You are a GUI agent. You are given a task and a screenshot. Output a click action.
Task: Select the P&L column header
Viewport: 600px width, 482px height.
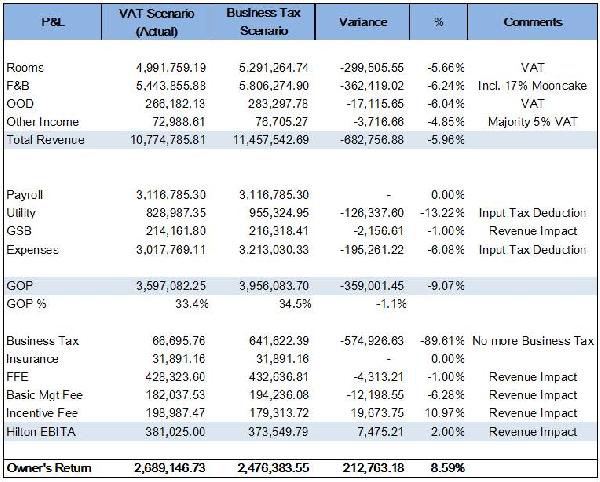click(53, 22)
